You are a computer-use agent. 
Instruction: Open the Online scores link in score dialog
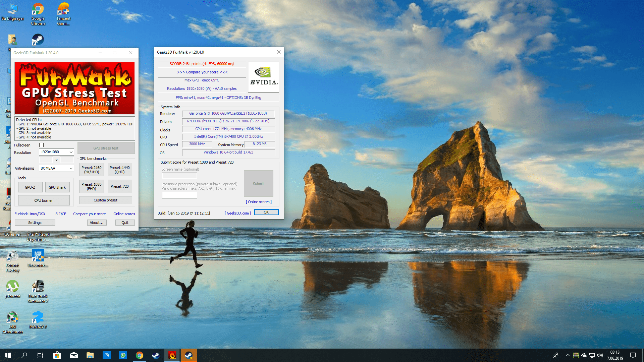pos(259,202)
